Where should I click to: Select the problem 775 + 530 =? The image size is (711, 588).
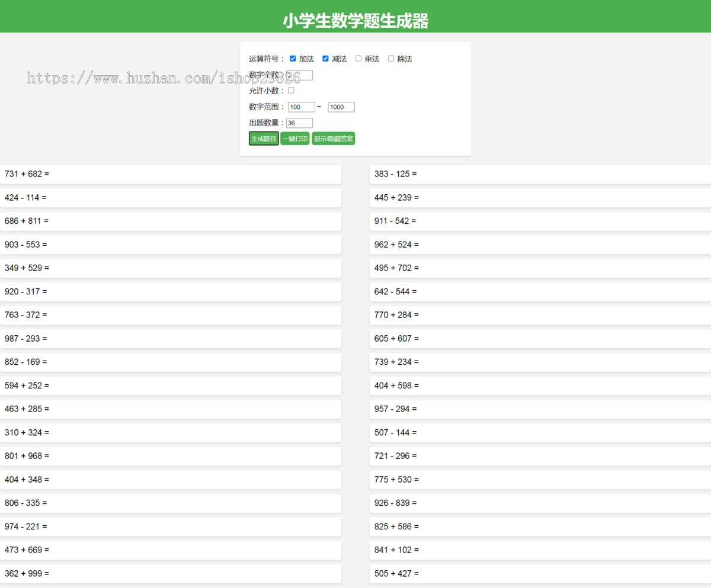tap(540, 480)
